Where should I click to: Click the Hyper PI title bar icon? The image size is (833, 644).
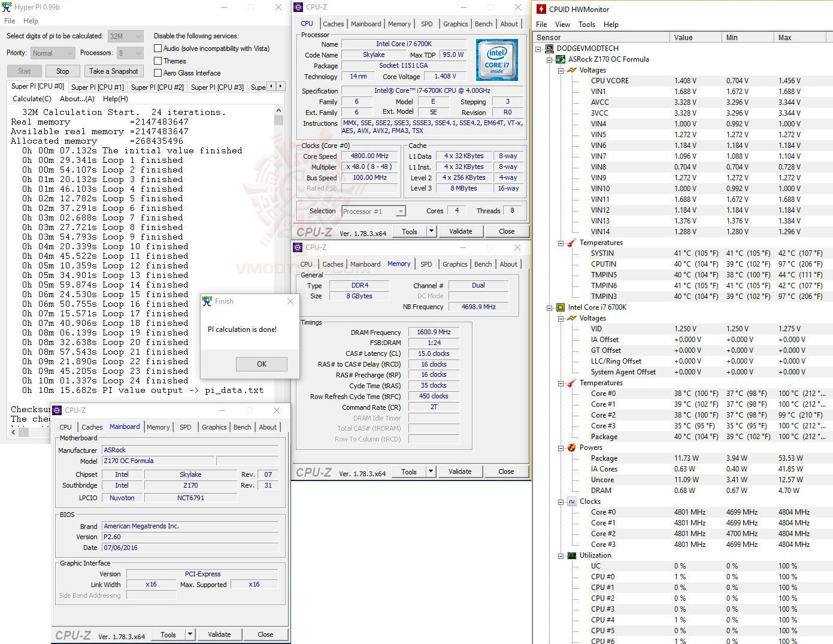(7, 7)
